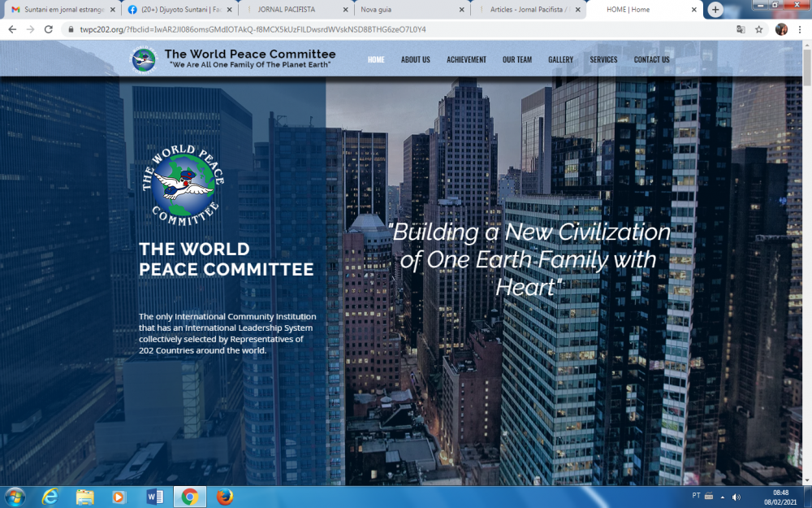Click the HOME navigation link
This screenshot has height=508, width=812.
[x=376, y=59]
